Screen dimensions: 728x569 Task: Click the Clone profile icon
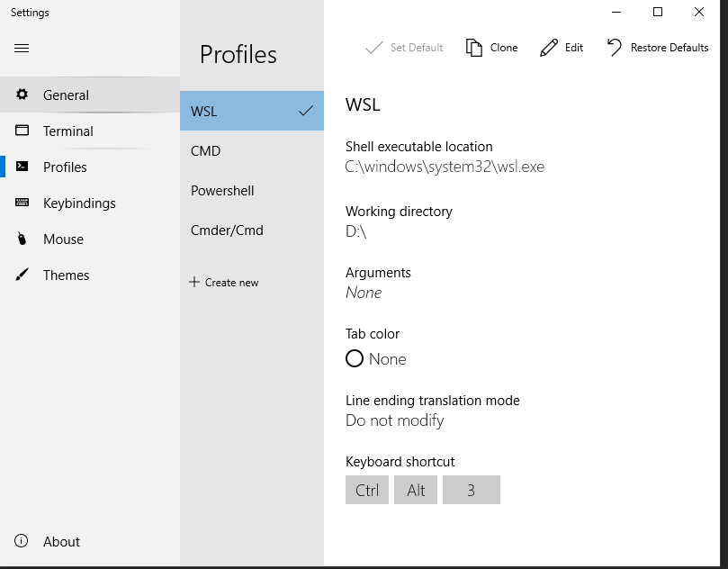coord(474,48)
